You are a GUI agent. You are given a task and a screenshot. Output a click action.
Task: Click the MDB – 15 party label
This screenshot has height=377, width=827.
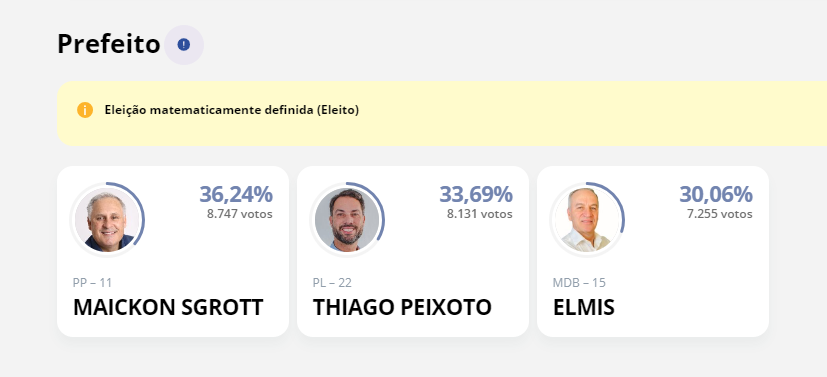pos(579,283)
